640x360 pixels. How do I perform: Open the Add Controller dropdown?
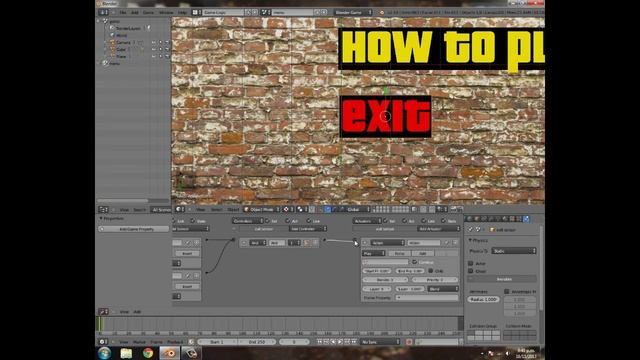[x=308, y=229]
